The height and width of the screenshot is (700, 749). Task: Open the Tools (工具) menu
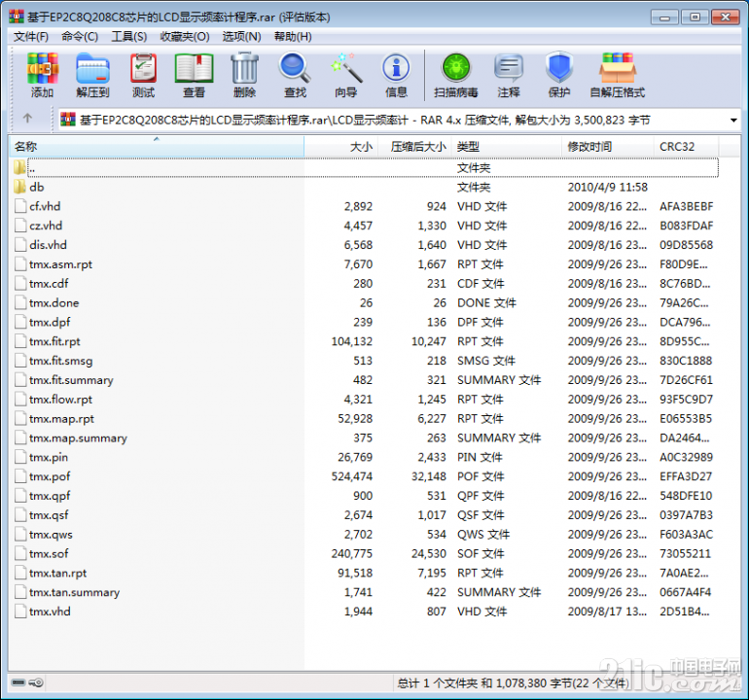point(129,37)
